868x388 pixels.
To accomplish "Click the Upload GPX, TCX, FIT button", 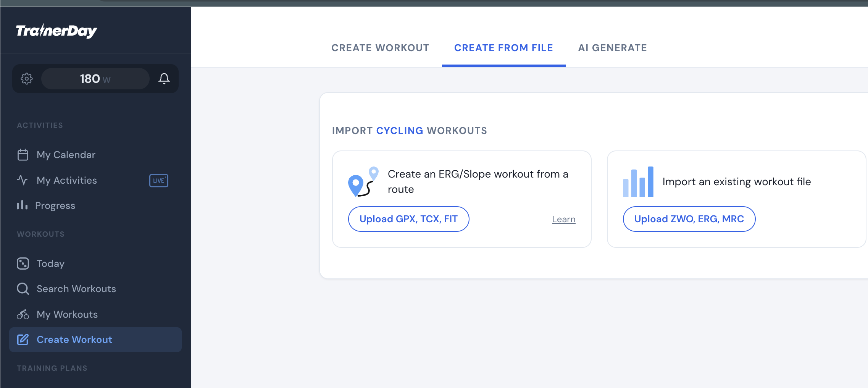I will [x=409, y=219].
